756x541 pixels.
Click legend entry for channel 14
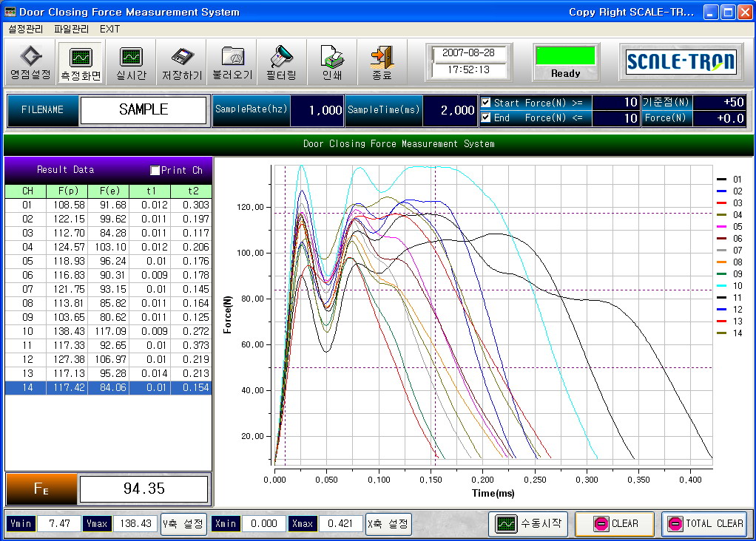pos(729,333)
